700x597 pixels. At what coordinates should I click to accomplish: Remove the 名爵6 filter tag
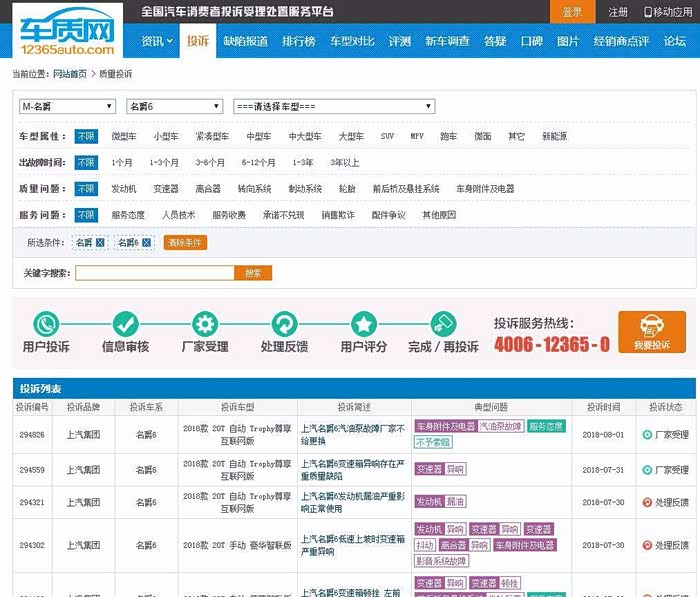pos(147,242)
